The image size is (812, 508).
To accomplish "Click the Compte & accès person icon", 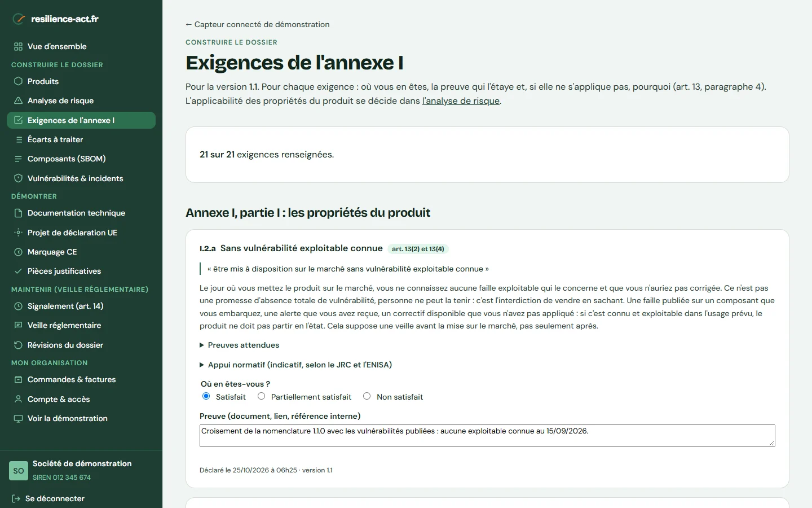I will coord(19,399).
